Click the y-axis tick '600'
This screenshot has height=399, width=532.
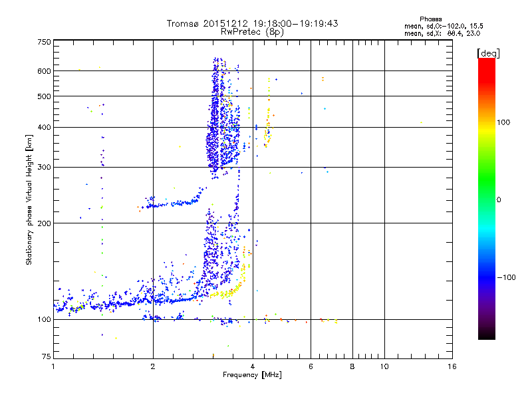pyautogui.click(x=45, y=71)
